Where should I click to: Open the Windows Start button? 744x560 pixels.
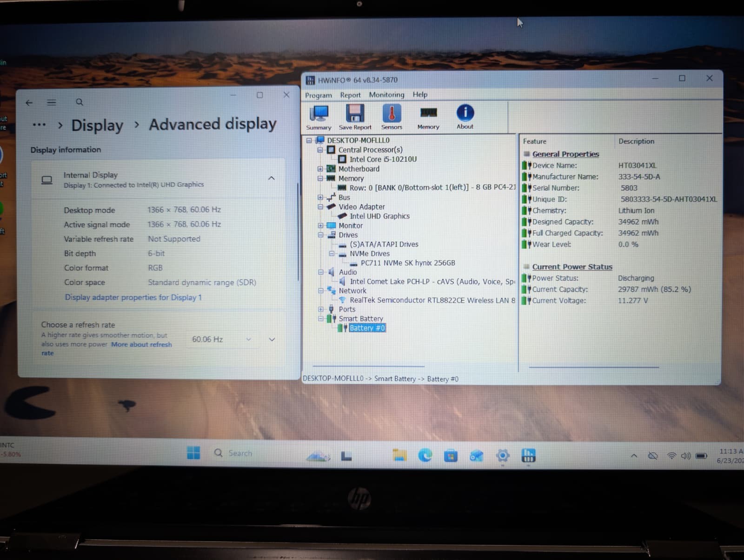(x=193, y=453)
